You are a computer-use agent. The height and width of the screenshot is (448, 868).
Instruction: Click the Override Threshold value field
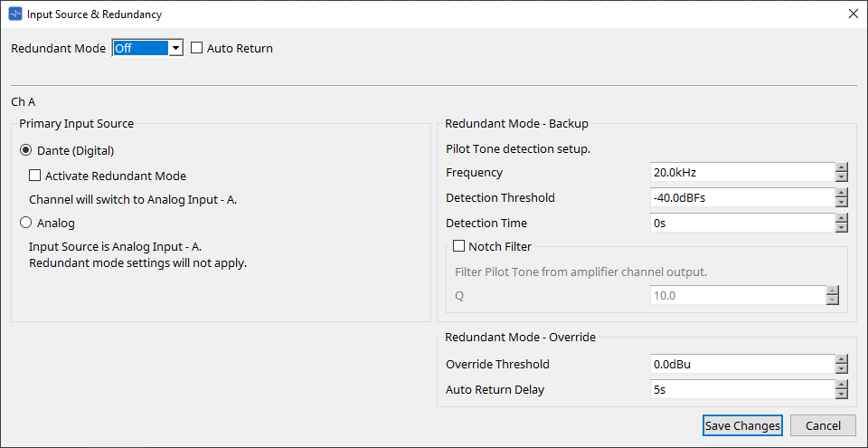741,364
